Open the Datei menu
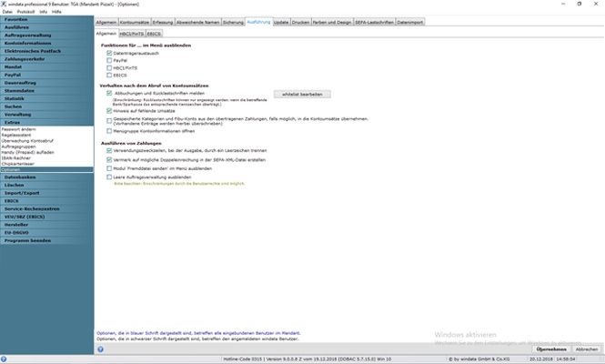The image size is (605, 364). point(7,12)
